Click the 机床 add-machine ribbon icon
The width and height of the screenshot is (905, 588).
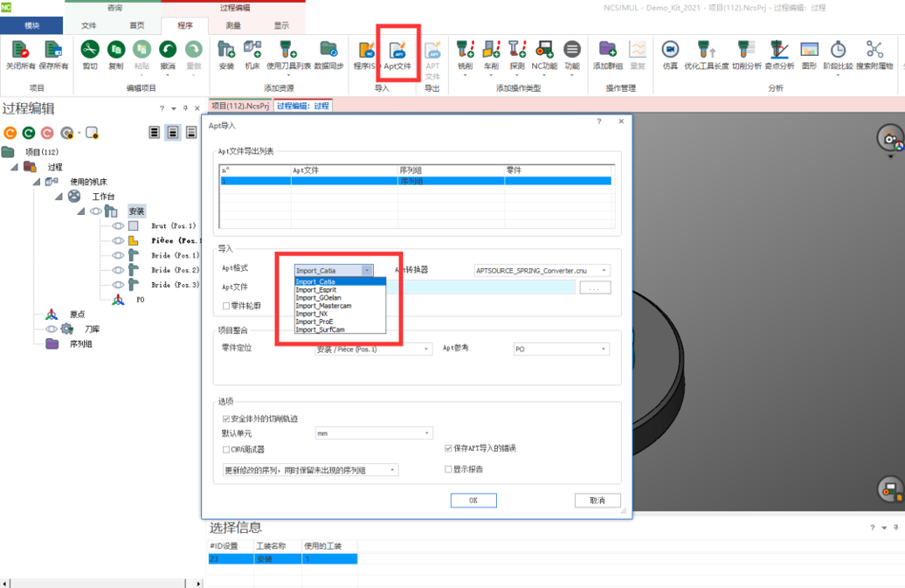[x=252, y=50]
